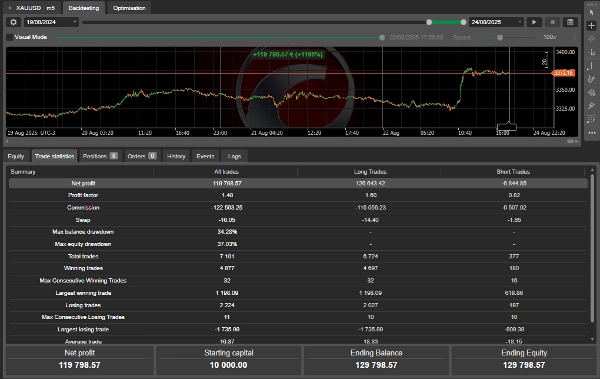600x379 pixels.
Task: Select the Winning trades row label
Action: tap(83, 268)
